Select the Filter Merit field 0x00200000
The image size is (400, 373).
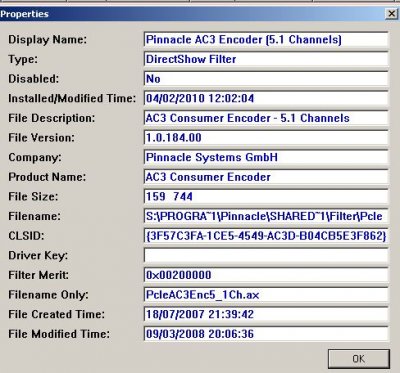tap(266, 275)
